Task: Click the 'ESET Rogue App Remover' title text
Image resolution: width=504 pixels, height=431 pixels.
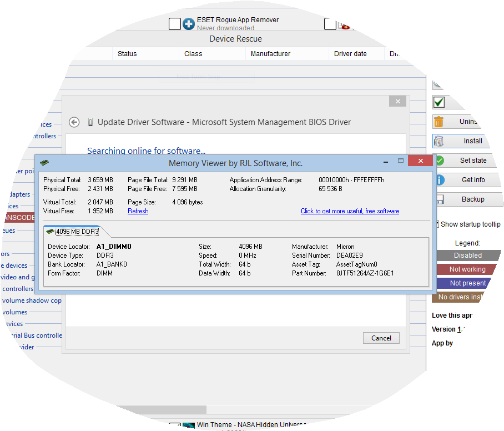Action: [x=238, y=19]
